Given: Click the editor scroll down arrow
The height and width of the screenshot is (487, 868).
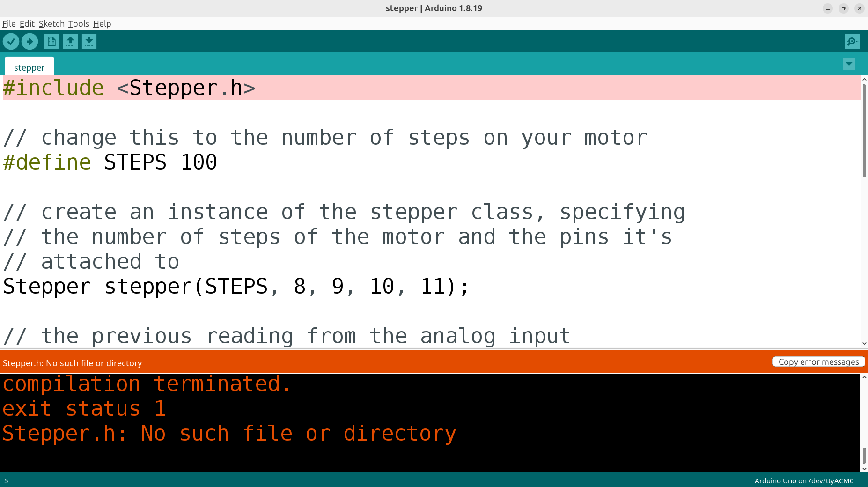Looking at the screenshot, I should (864, 343).
